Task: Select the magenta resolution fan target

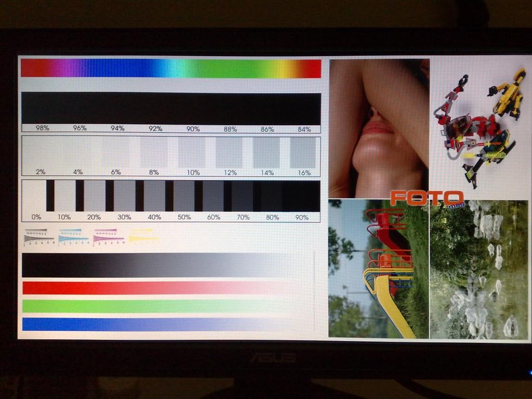Action: [108, 236]
